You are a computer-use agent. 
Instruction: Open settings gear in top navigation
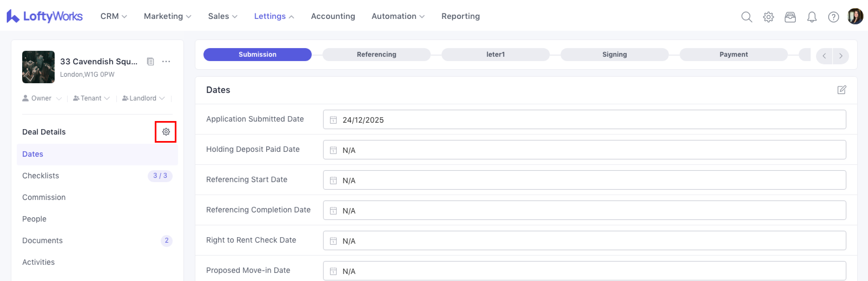click(x=768, y=17)
